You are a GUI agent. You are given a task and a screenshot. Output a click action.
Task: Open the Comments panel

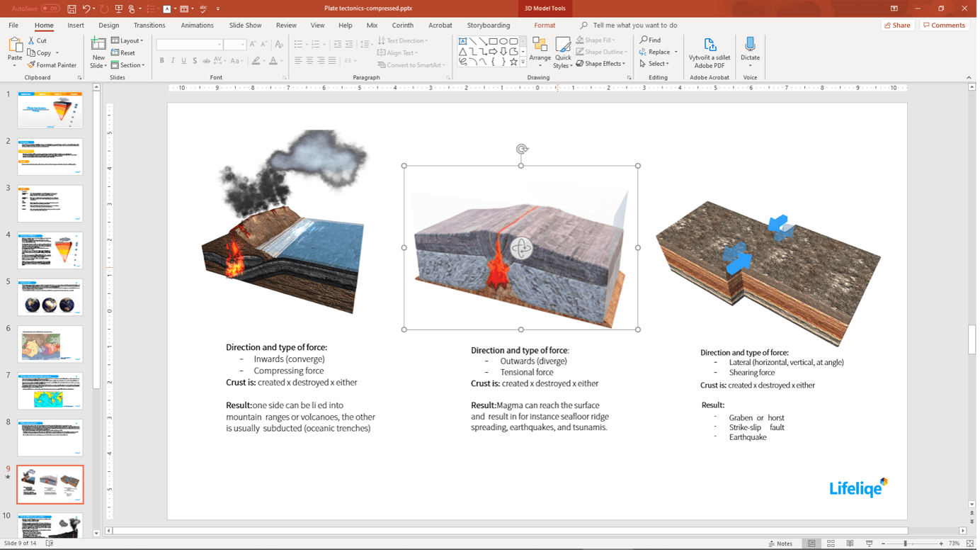pos(944,25)
